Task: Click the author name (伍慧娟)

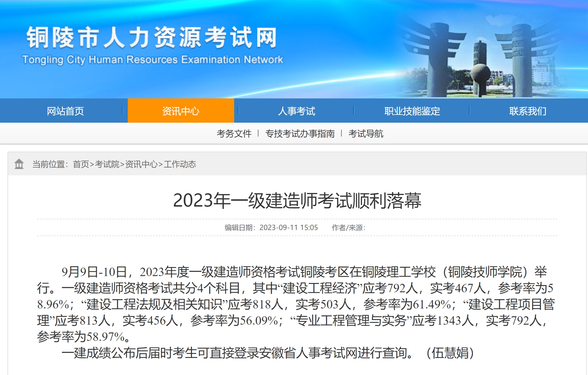Action: (x=450, y=353)
